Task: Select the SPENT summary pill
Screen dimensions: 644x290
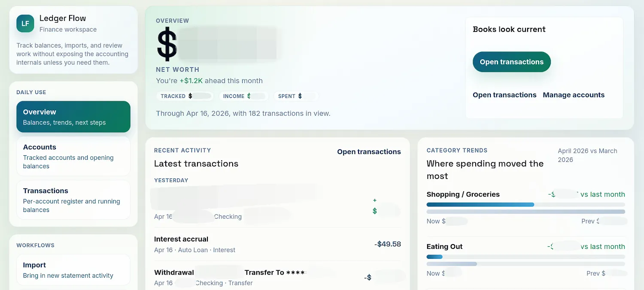Action: 296,96
